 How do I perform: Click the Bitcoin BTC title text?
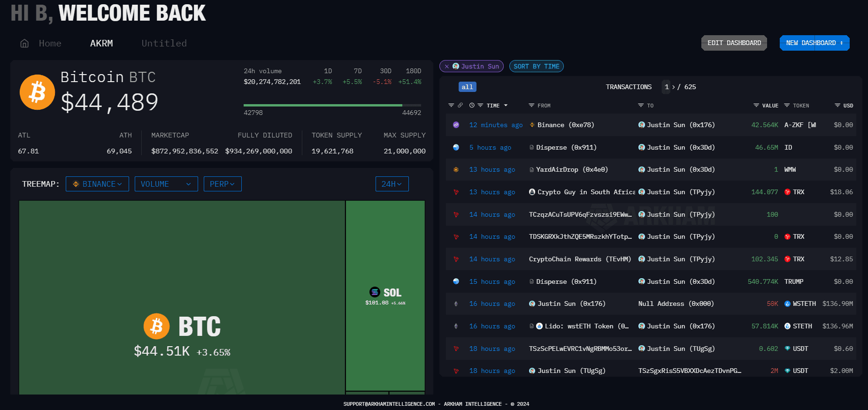[108, 77]
